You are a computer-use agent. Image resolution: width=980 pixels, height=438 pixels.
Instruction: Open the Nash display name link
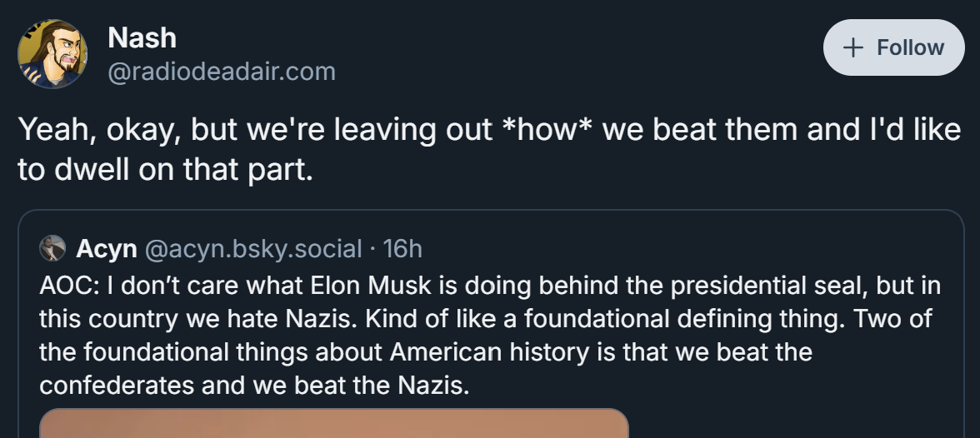point(142,38)
